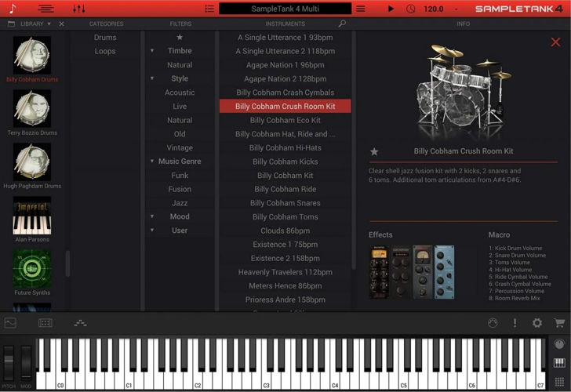Open the shopping cart store icon
Image resolution: width=571 pixels, height=392 pixels.
click(x=559, y=323)
